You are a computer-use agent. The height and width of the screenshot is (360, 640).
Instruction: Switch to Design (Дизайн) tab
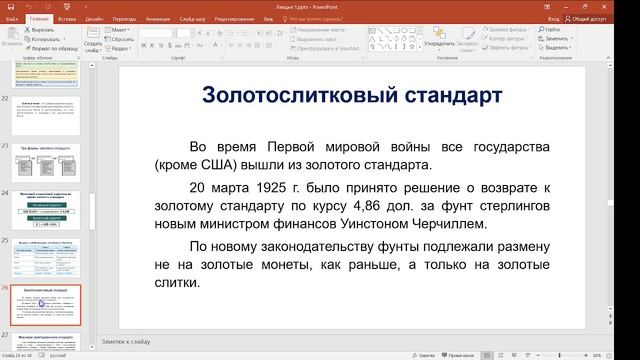[94, 19]
